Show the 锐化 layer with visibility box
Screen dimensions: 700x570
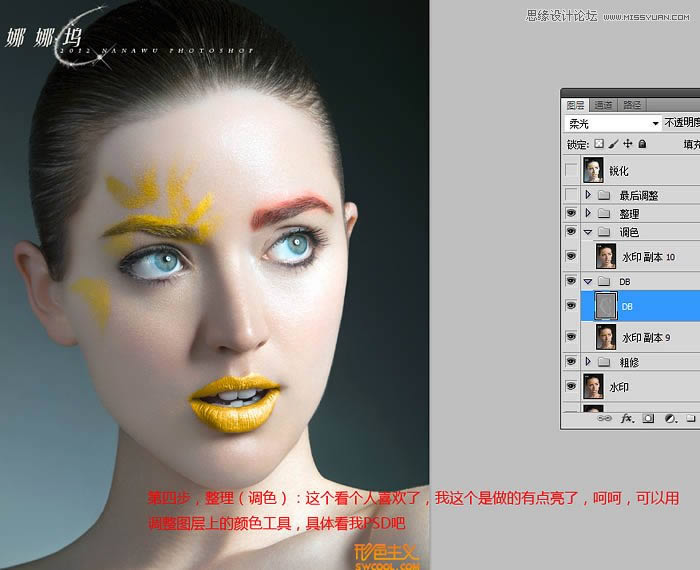pyautogui.click(x=571, y=170)
